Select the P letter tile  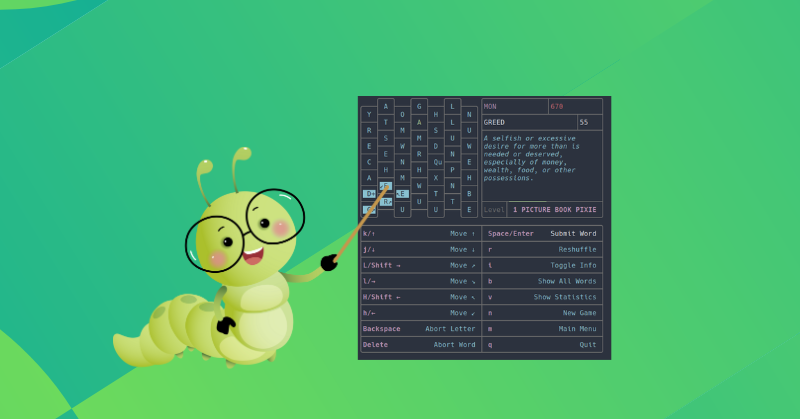[452, 170]
